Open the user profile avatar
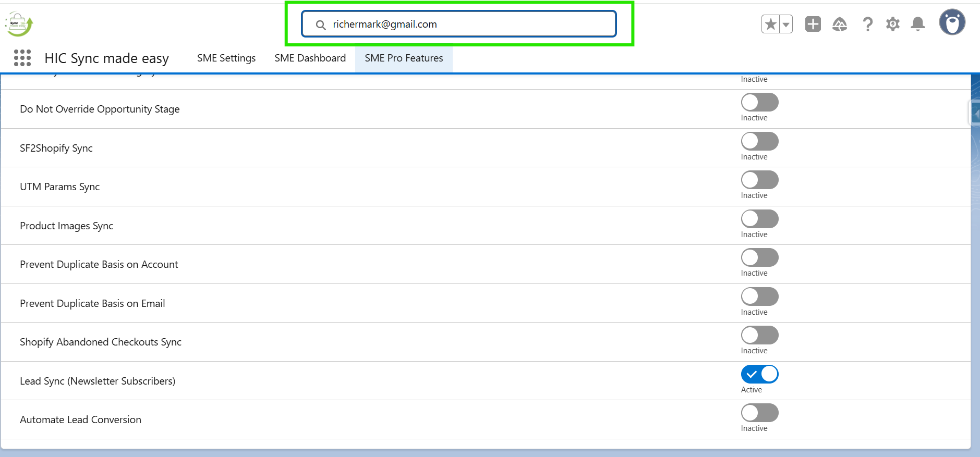The height and width of the screenshot is (457, 980). pos(952,22)
